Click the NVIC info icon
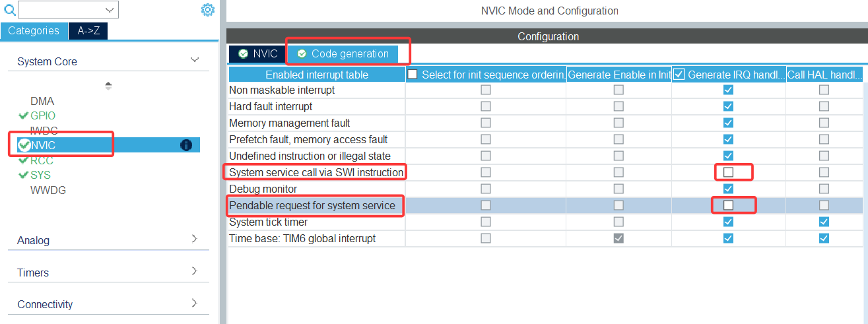Image resolution: width=868 pixels, height=324 pixels. pos(186,145)
